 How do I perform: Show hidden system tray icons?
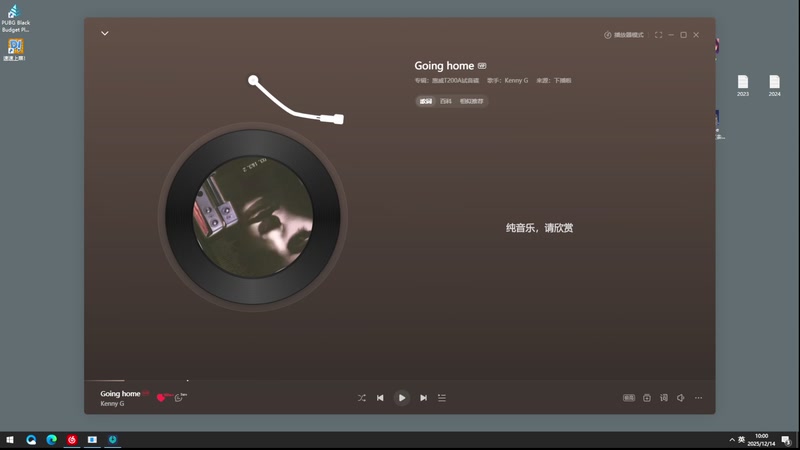[x=732, y=440]
